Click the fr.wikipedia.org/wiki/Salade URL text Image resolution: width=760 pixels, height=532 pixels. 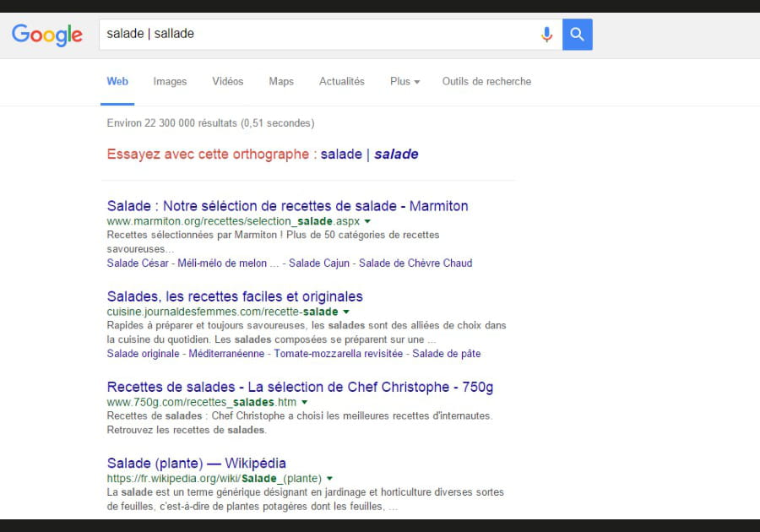(x=214, y=478)
